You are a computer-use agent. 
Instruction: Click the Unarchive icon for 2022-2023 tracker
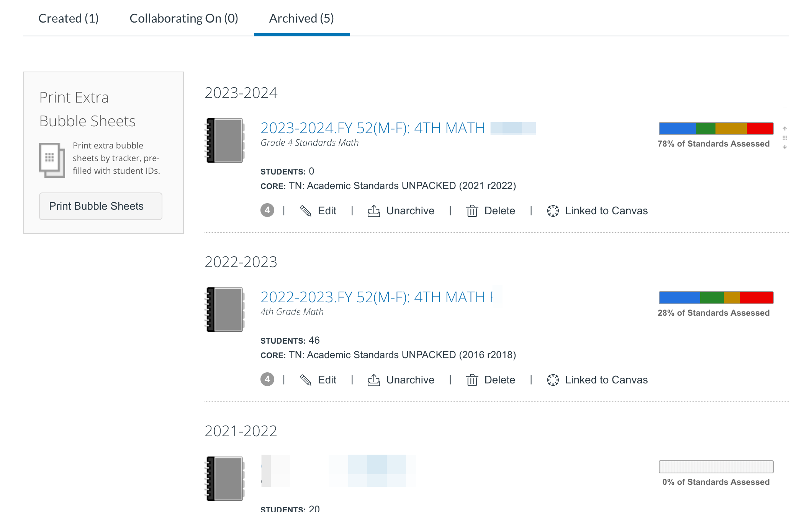click(x=374, y=380)
